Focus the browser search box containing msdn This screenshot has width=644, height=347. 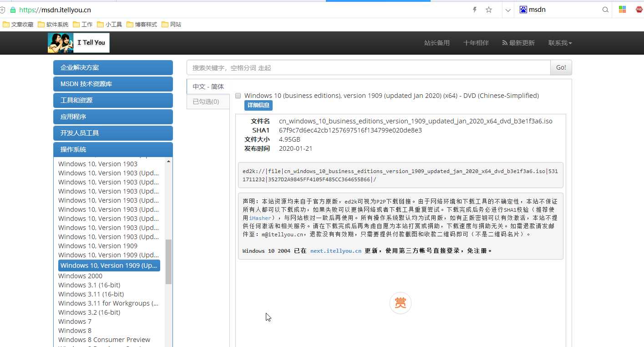coord(563,10)
